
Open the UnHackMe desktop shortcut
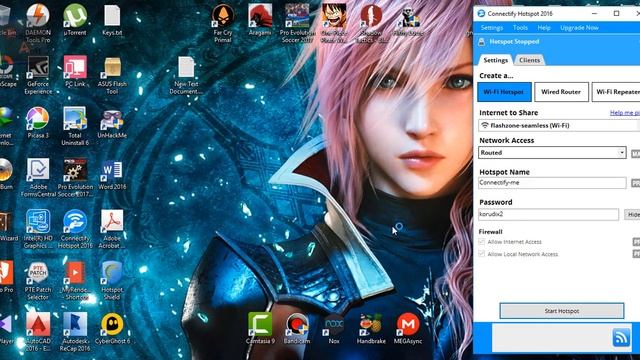112,122
